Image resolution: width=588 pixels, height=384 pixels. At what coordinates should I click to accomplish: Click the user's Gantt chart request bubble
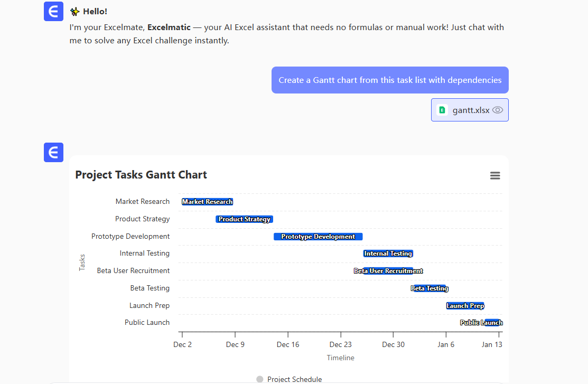tap(389, 80)
